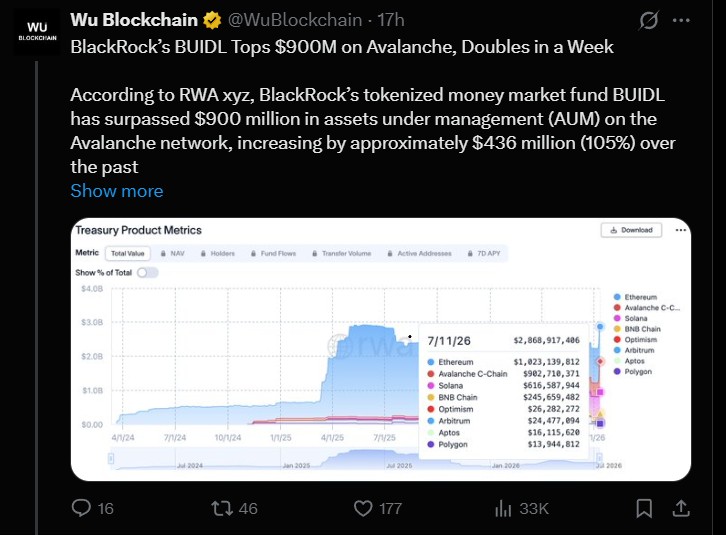Click the reply comment icon

pyautogui.click(x=81, y=508)
